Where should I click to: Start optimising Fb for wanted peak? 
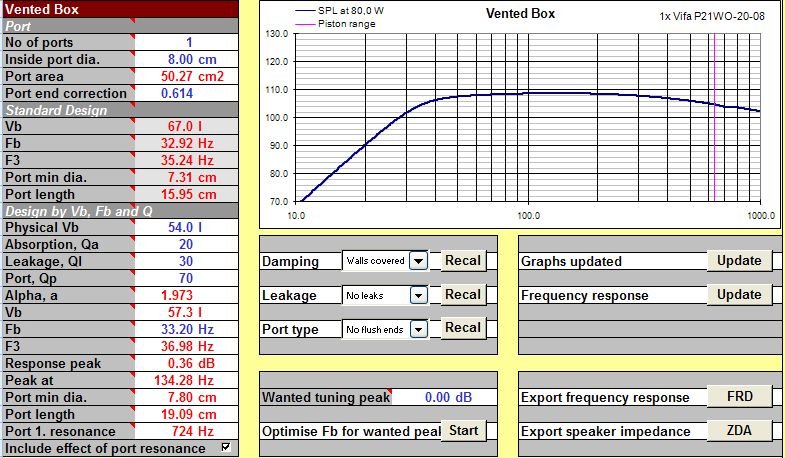coord(464,431)
